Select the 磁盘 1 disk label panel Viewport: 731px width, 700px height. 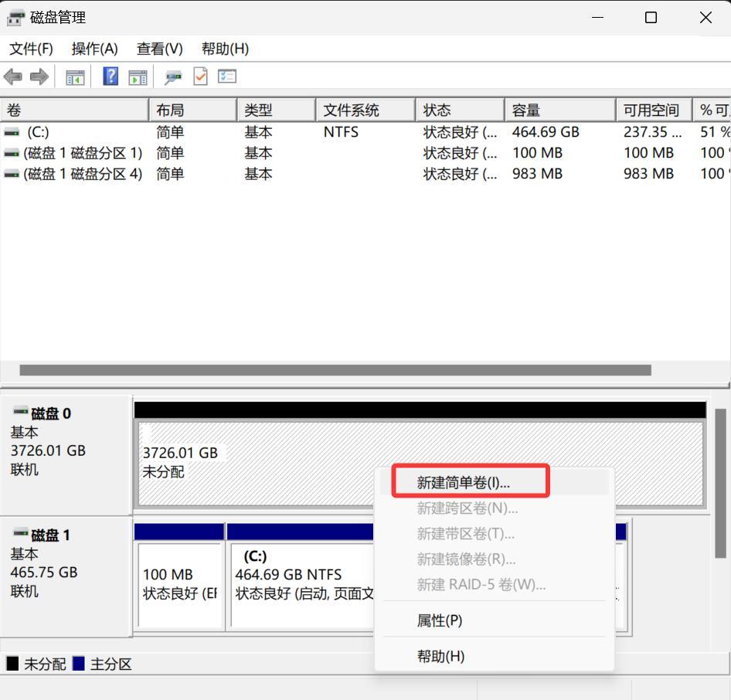[x=66, y=576]
